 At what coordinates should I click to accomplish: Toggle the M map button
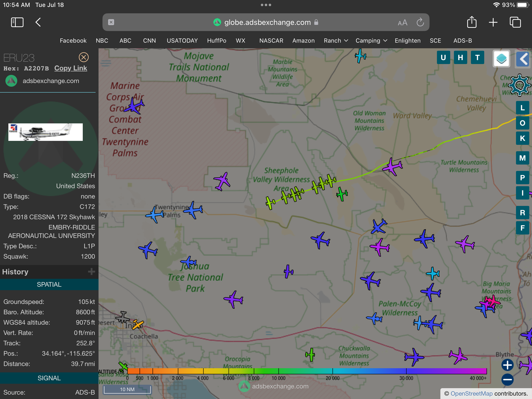point(522,158)
